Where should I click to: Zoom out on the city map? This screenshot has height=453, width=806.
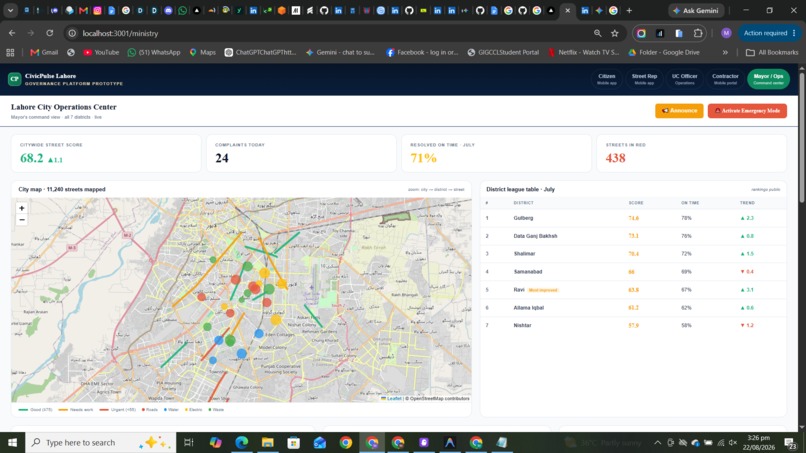pos(22,220)
